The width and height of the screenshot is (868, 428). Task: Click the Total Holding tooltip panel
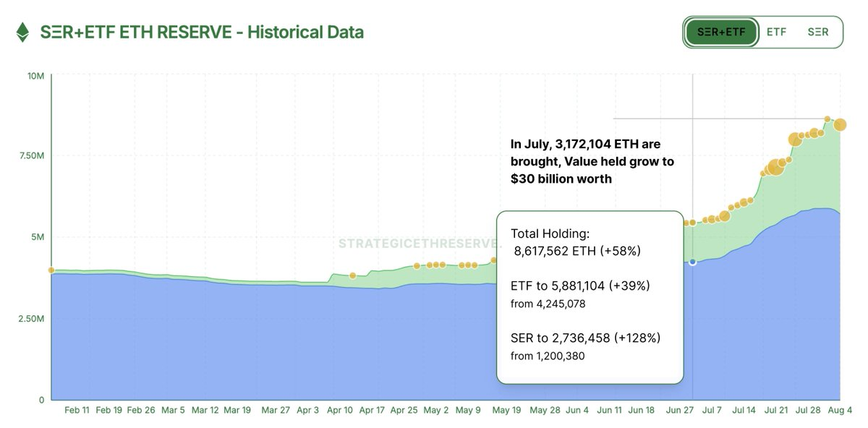[x=590, y=296]
